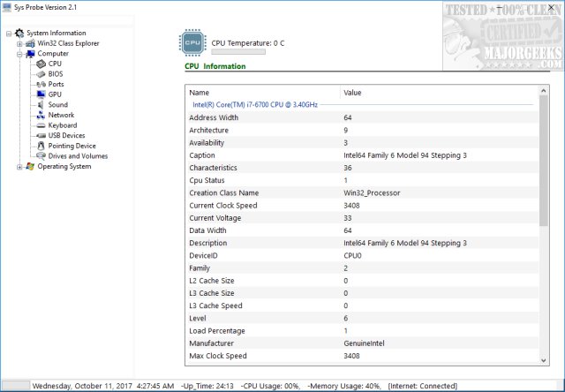
Task: Click the Ports connector icon
Action: (41, 84)
